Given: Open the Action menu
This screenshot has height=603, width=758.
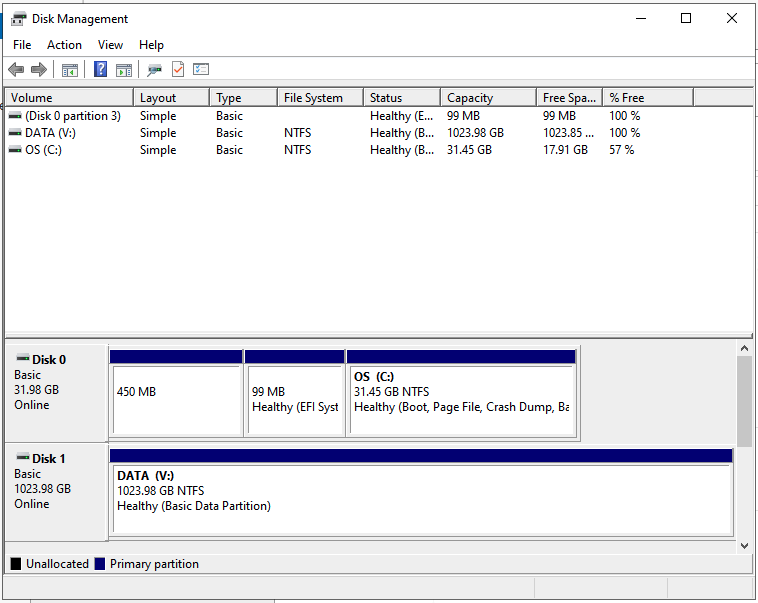Looking at the screenshot, I should (64, 45).
